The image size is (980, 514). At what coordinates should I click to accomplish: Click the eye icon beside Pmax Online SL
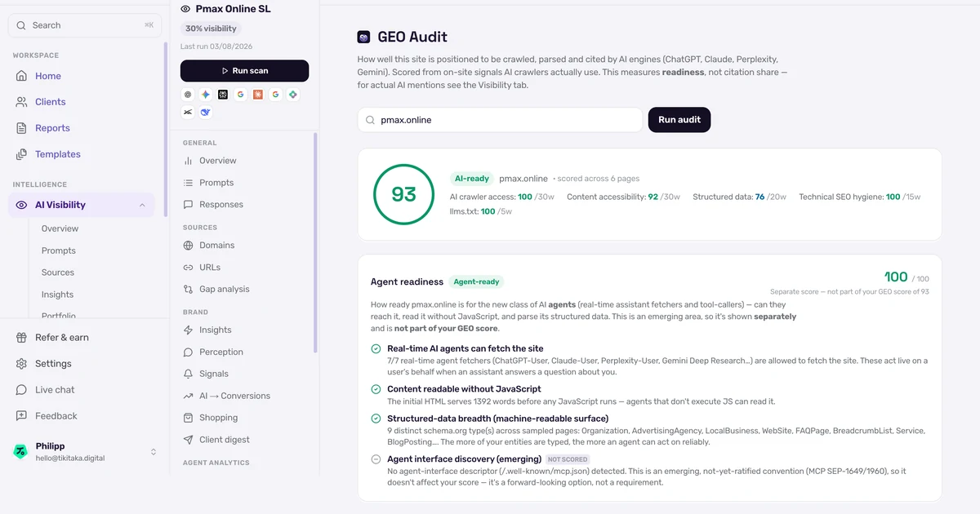point(185,9)
